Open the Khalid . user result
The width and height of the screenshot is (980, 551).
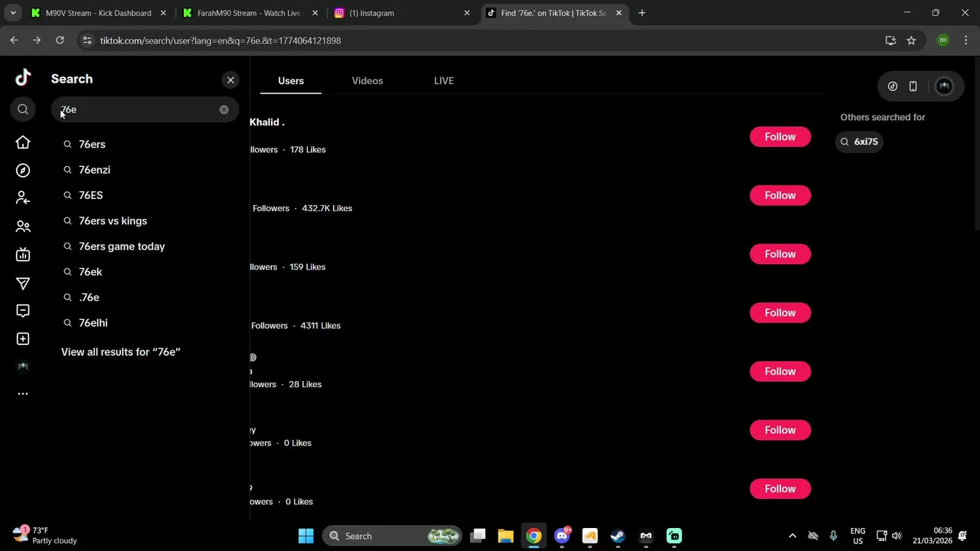point(267,122)
